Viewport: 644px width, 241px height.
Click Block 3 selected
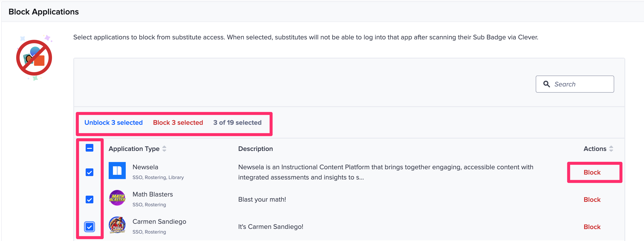[x=178, y=122]
